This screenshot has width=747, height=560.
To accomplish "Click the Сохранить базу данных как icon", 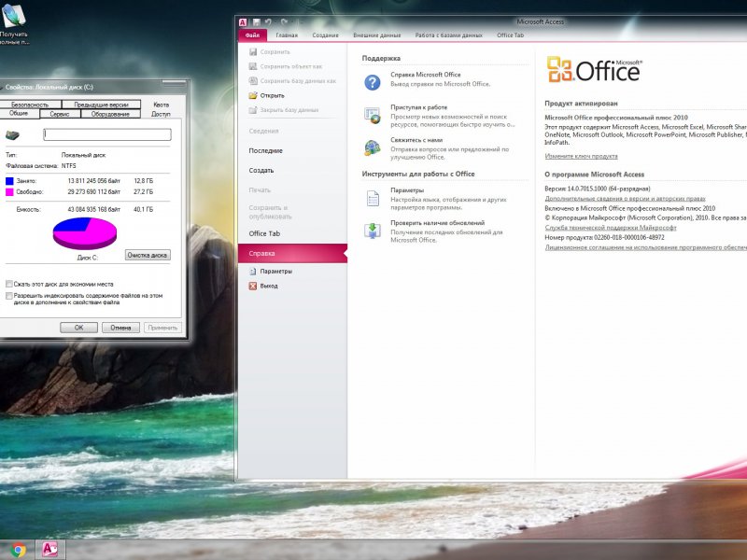I will tap(253, 81).
